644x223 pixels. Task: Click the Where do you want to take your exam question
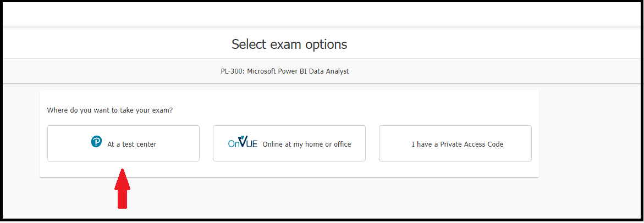tap(110, 110)
